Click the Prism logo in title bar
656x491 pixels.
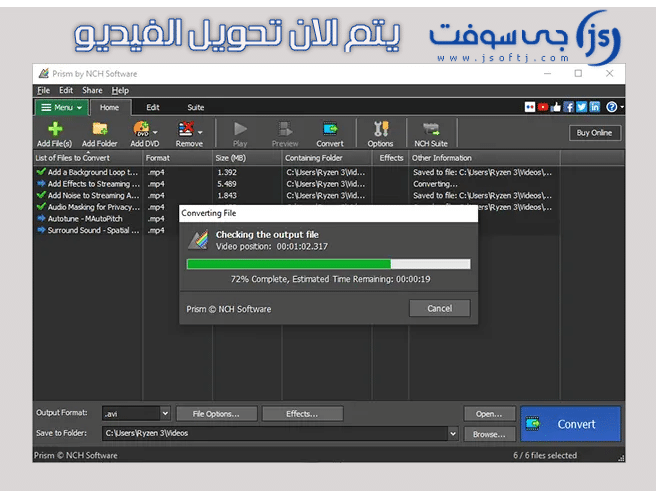point(44,74)
